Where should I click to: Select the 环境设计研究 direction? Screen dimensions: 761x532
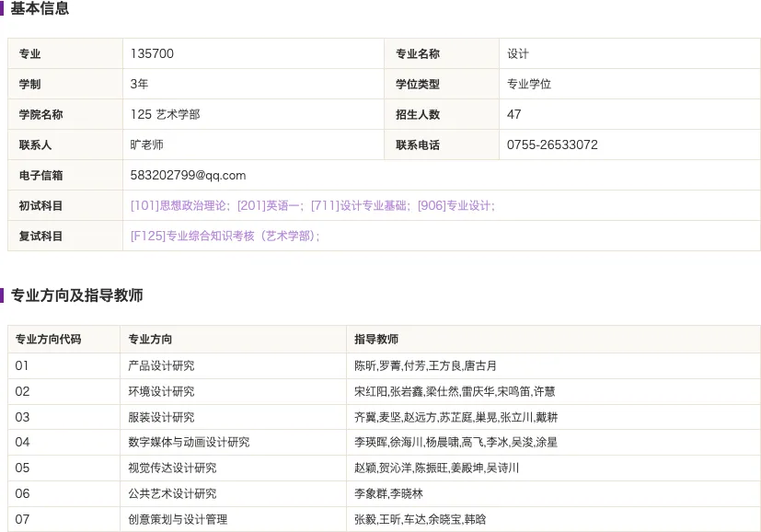[161, 391]
